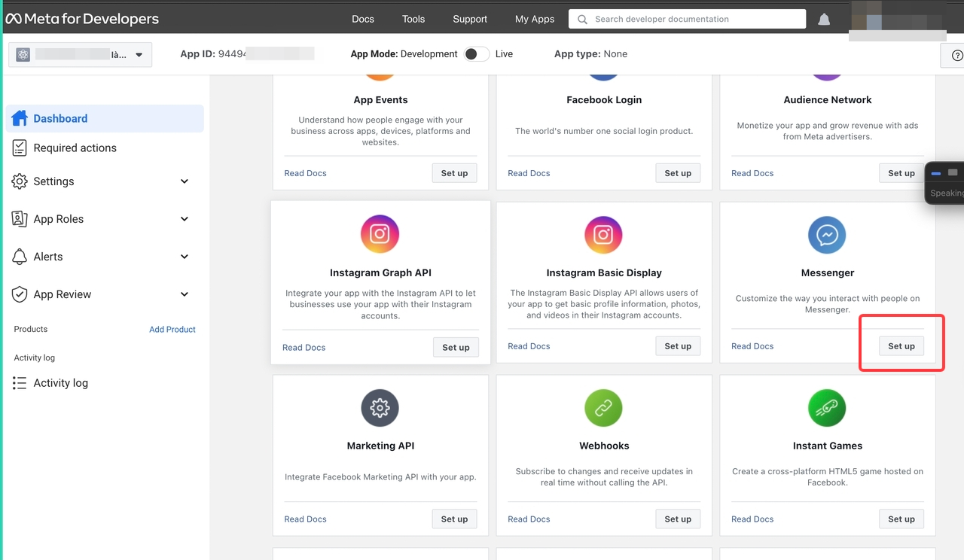Open the app selector dropdown
The width and height of the screenshot is (964, 560).
(x=81, y=55)
